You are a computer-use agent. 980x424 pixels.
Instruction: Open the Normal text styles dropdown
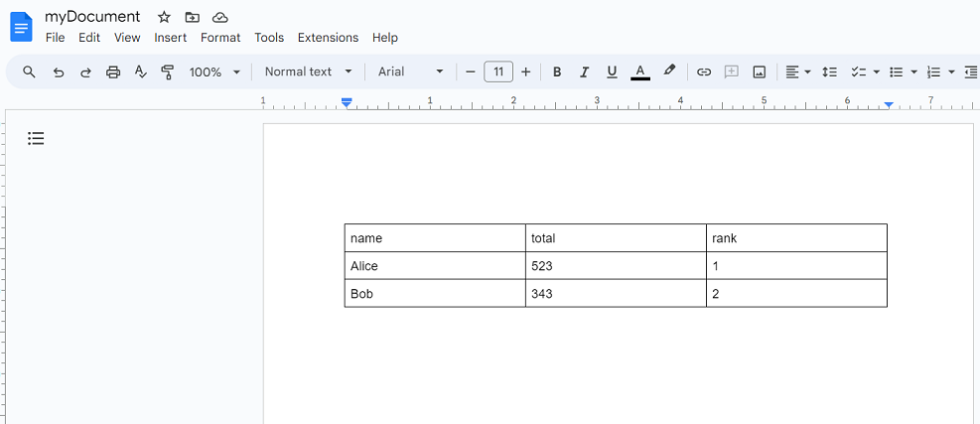(308, 71)
